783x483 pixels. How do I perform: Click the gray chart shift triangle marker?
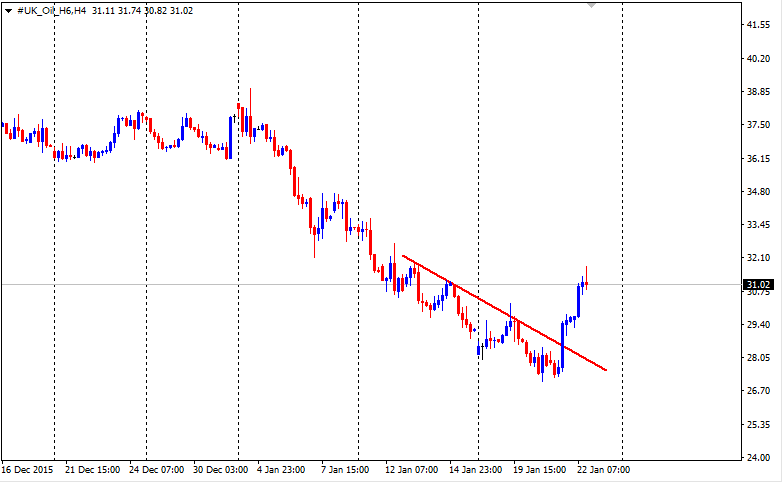tap(591, 5)
